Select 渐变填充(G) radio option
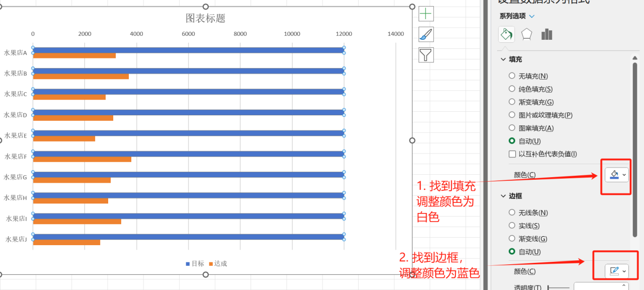This screenshot has width=644, height=290. pyautogui.click(x=512, y=102)
